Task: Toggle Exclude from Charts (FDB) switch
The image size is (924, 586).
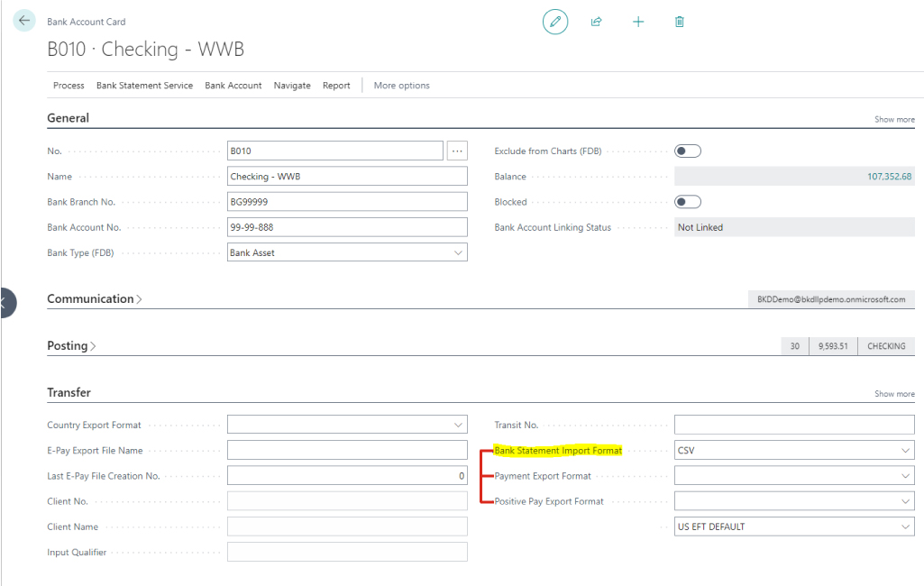Action: pos(688,151)
